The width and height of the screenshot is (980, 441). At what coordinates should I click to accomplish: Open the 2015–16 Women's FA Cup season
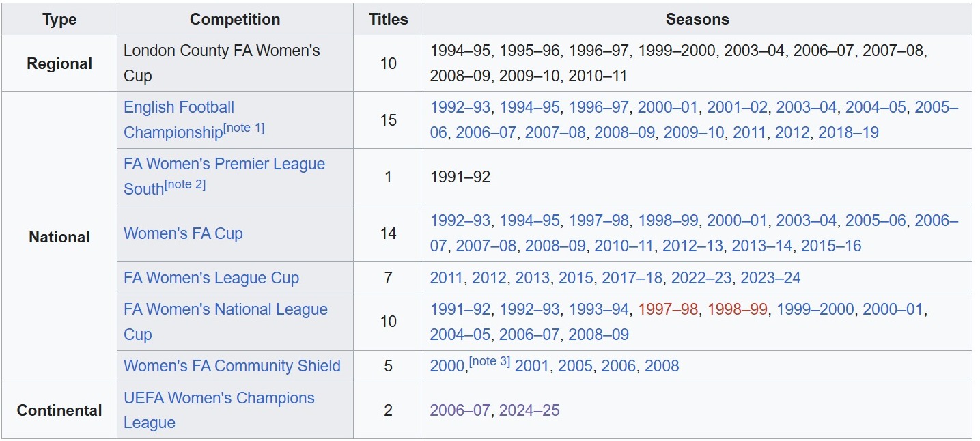pos(831,246)
